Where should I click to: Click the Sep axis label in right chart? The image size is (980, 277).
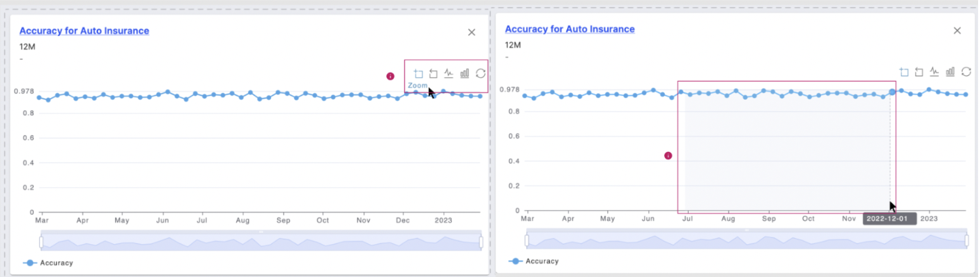[769, 219]
